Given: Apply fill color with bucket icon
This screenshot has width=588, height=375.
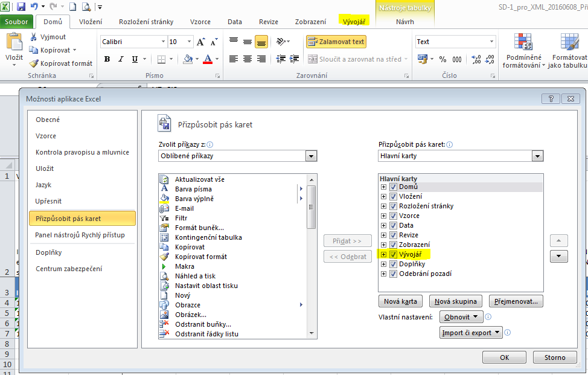Looking at the screenshot, I should click(188, 59).
